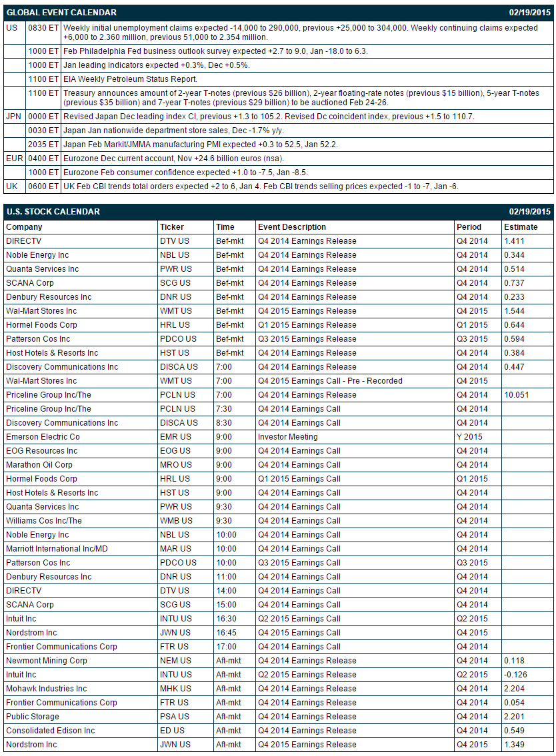Click Public Storage company name
The width and height of the screenshot is (556, 756).
(33, 717)
